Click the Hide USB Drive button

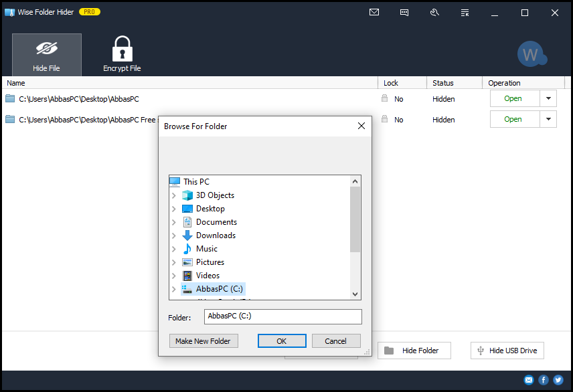click(507, 351)
